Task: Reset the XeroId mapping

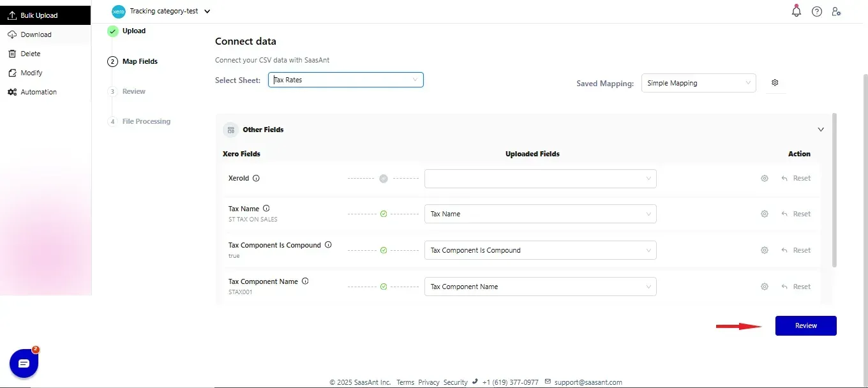Action: pos(796,179)
